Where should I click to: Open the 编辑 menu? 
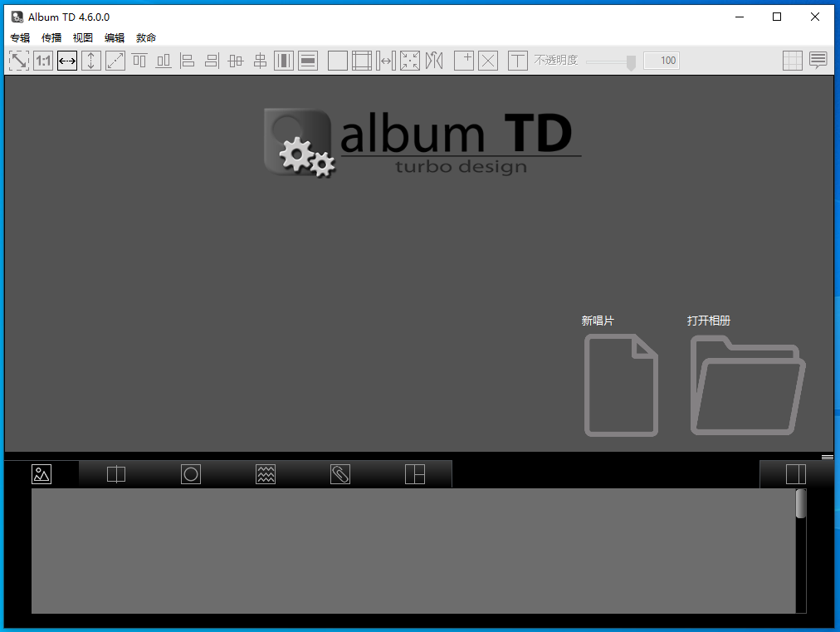point(115,37)
